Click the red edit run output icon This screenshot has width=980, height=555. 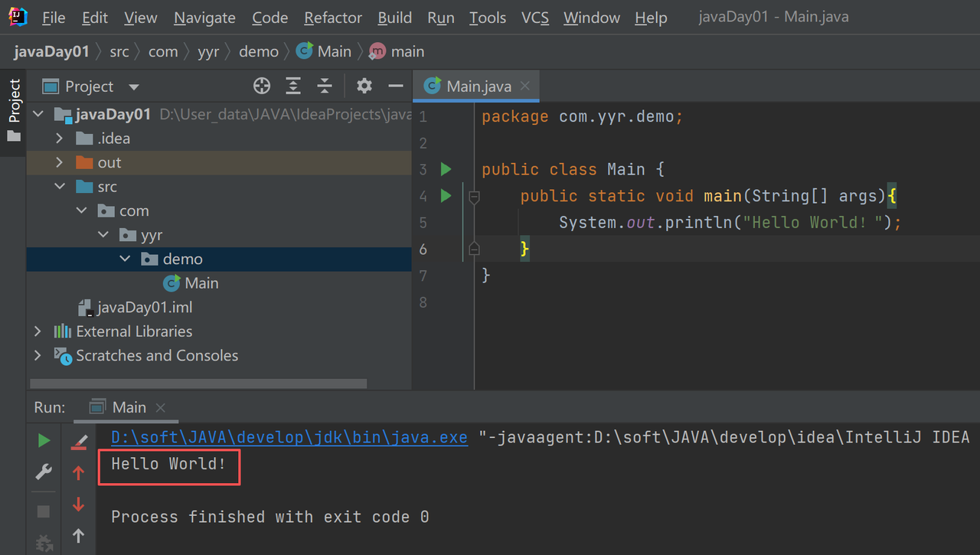point(78,441)
